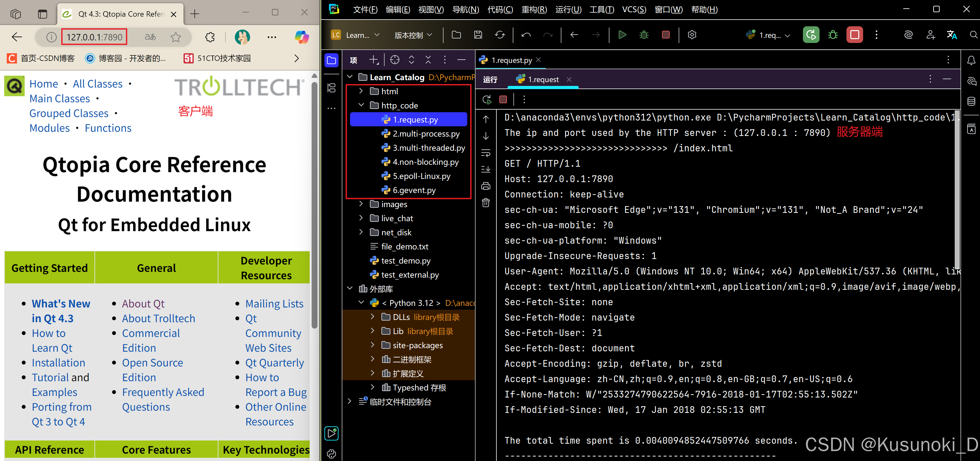Click the print icon in run console

pyautogui.click(x=486, y=186)
